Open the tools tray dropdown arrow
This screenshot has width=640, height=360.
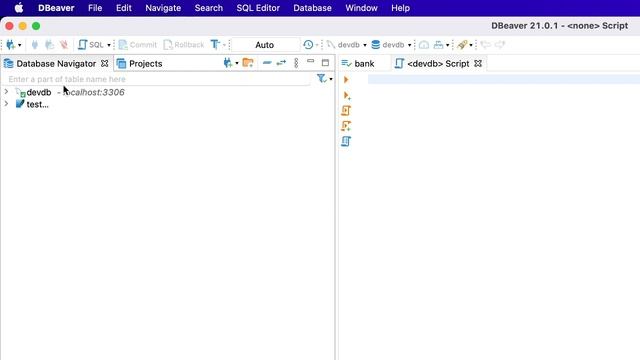pyautogui.click(x=447, y=45)
